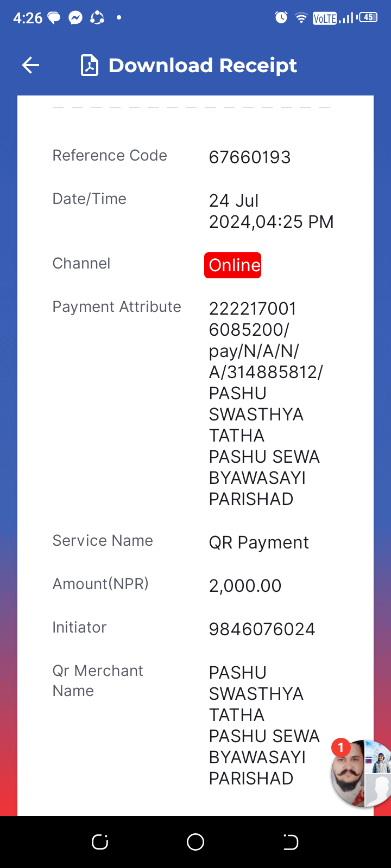
Task: Select the red Online channel badge
Action: click(x=232, y=265)
